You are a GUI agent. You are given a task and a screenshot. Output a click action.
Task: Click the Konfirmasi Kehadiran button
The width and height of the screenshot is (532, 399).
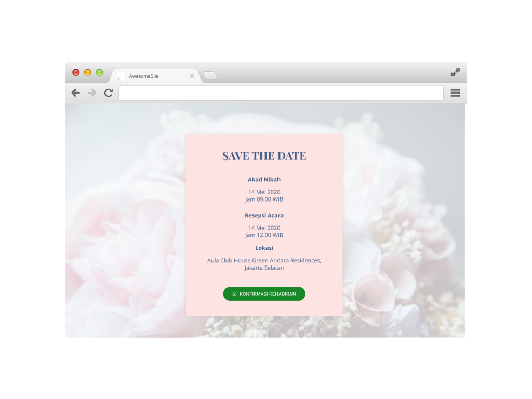click(264, 294)
